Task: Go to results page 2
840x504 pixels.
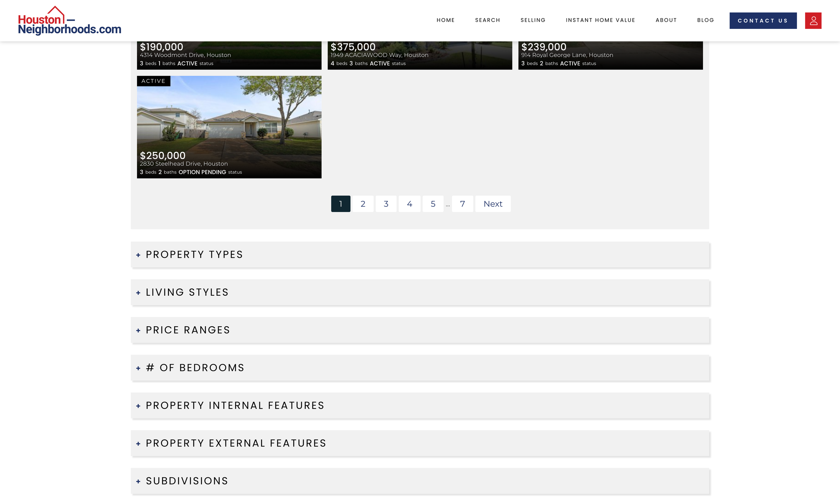Action: coord(363,204)
